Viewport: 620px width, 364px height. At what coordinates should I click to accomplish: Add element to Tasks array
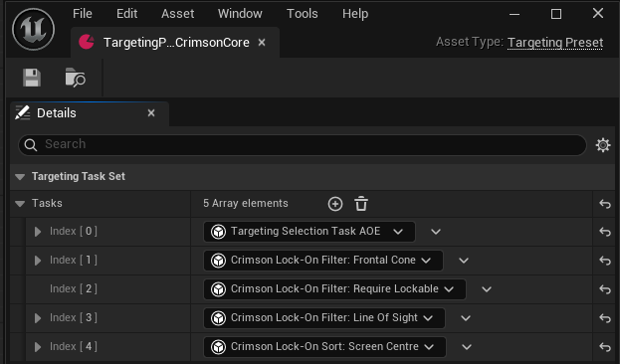[x=335, y=204]
